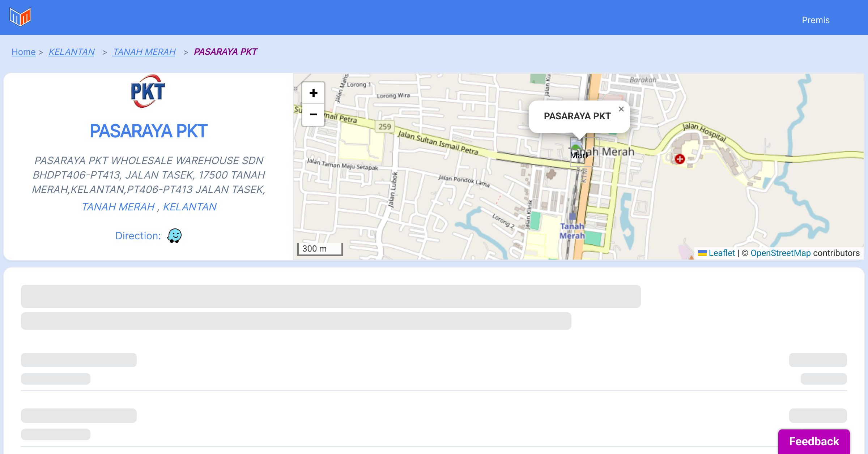Image resolution: width=868 pixels, height=454 pixels.
Task: Open the KELANTAN breadcrumb link
Action: (x=72, y=52)
